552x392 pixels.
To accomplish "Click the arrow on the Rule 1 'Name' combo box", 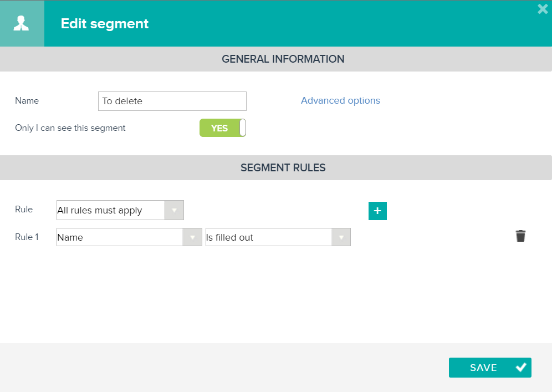I will point(192,237).
